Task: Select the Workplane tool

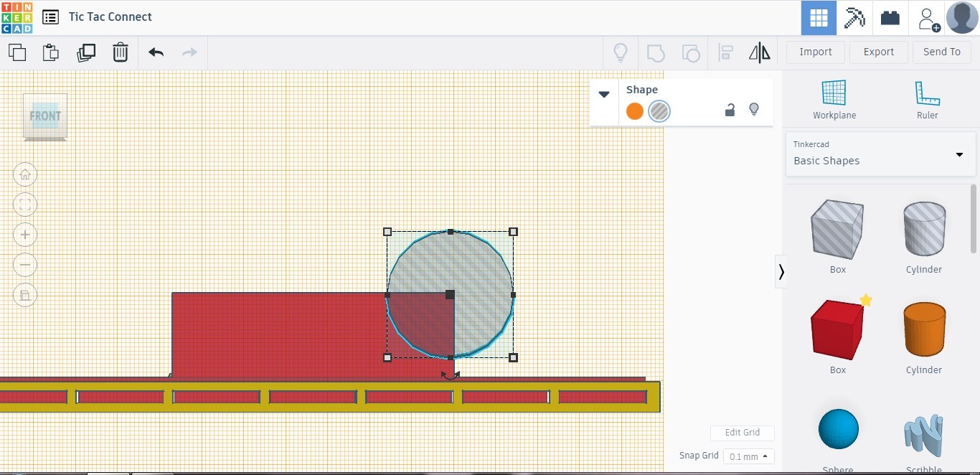Action: pos(834,100)
